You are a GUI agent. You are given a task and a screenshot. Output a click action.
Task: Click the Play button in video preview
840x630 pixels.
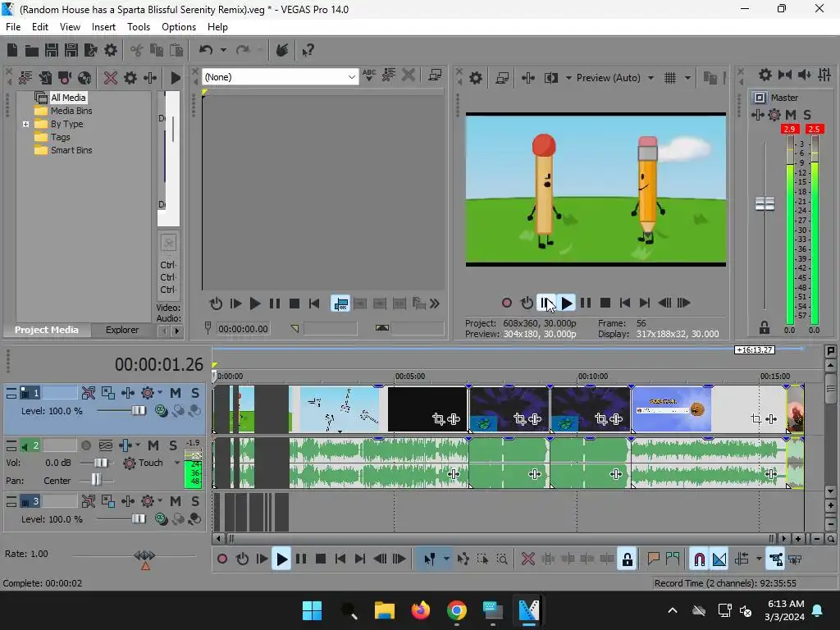[x=566, y=304]
